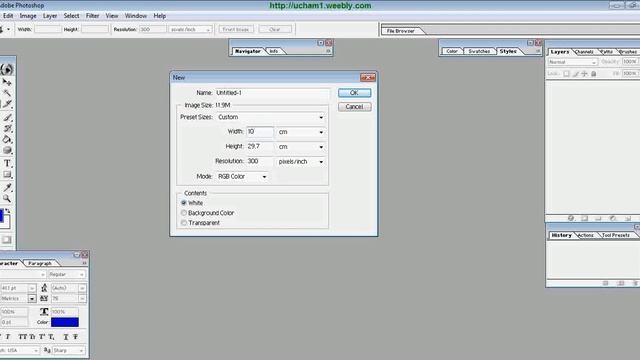The width and height of the screenshot is (640, 360).
Task: Select Background Color contents option
Action: click(x=184, y=213)
